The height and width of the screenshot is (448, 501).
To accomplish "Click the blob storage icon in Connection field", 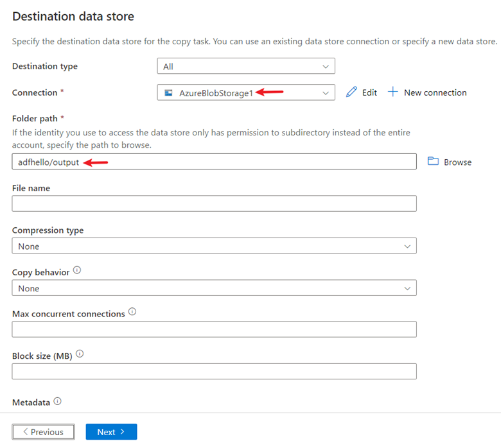I will click(x=168, y=92).
